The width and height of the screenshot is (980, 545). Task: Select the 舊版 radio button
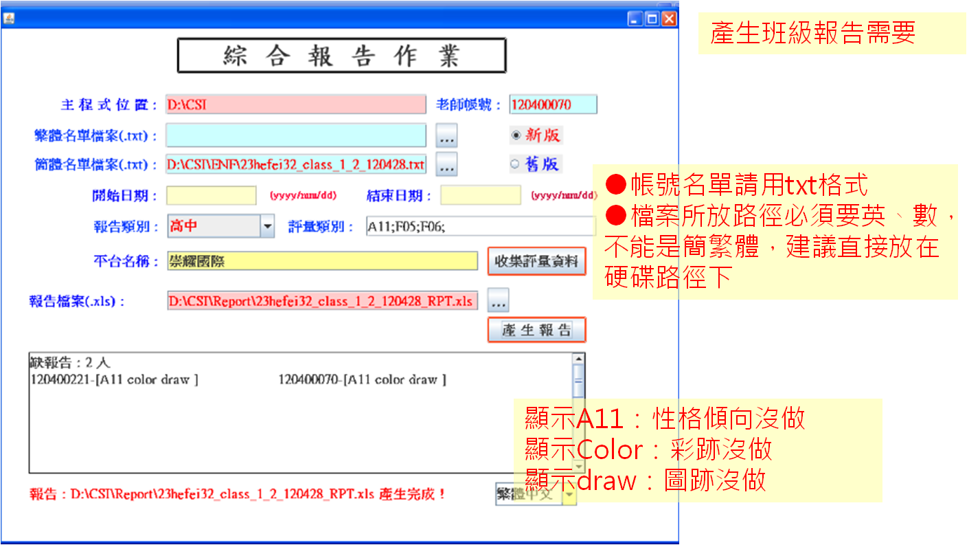[514, 164]
